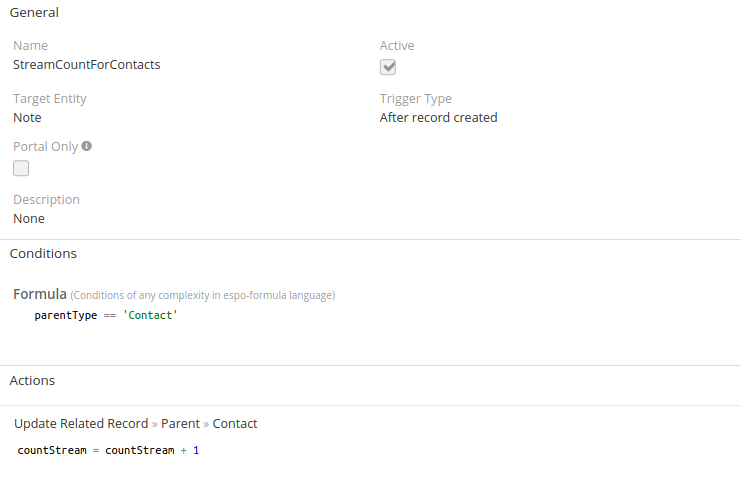Image resolution: width=741 pixels, height=493 pixels.
Task: Click the parentType condition formula code
Action: (x=106, y=315)
